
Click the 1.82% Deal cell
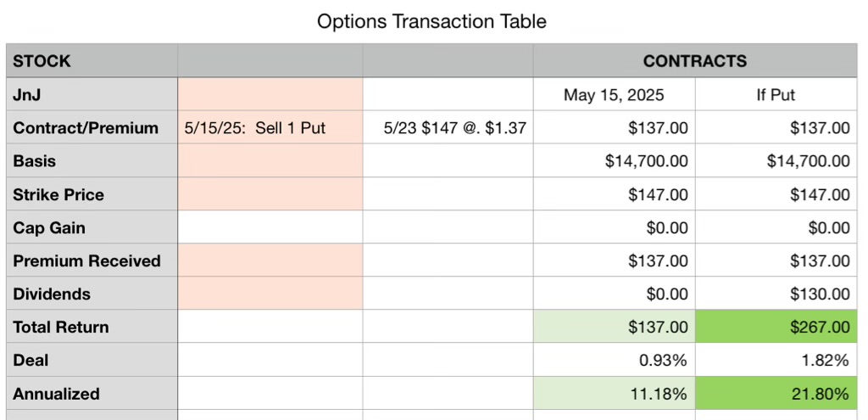[x=776, y=360]
